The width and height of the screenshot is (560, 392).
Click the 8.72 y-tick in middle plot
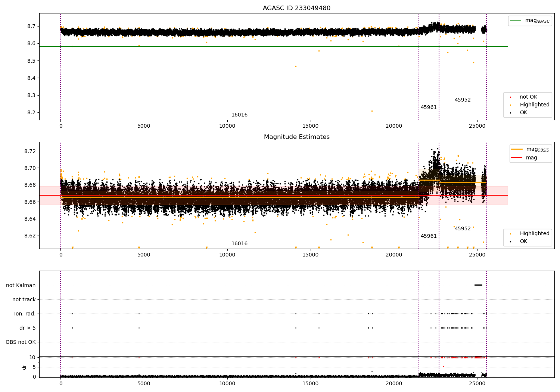tap(31, 151)
